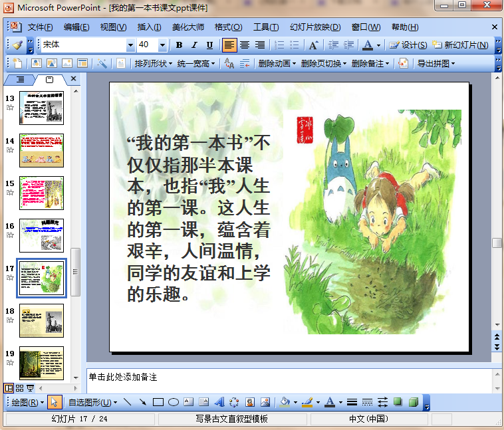This screenshot has width=504, height=430.
Task: Toggle Center text alignment
Action: (x=245, y=45)
